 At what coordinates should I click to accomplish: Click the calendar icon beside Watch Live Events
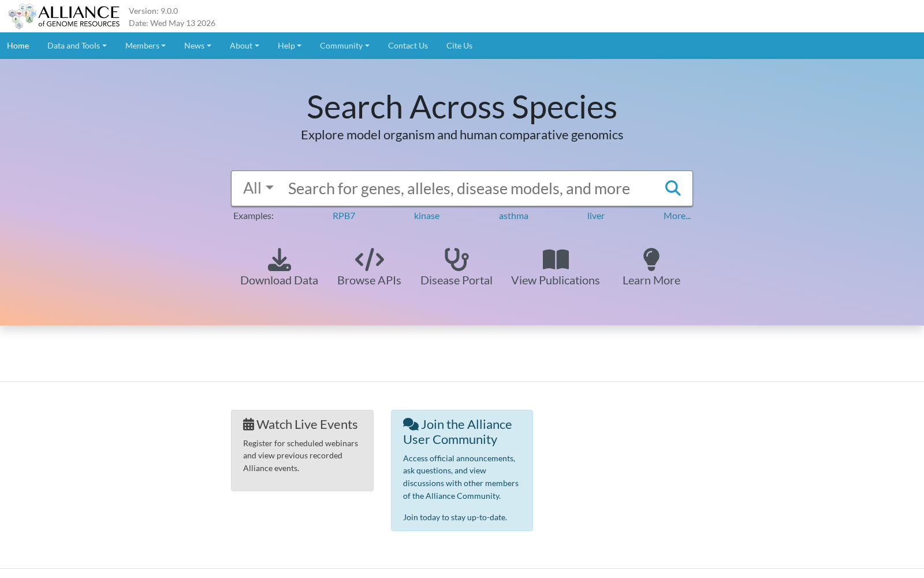[x=248, y=424]
